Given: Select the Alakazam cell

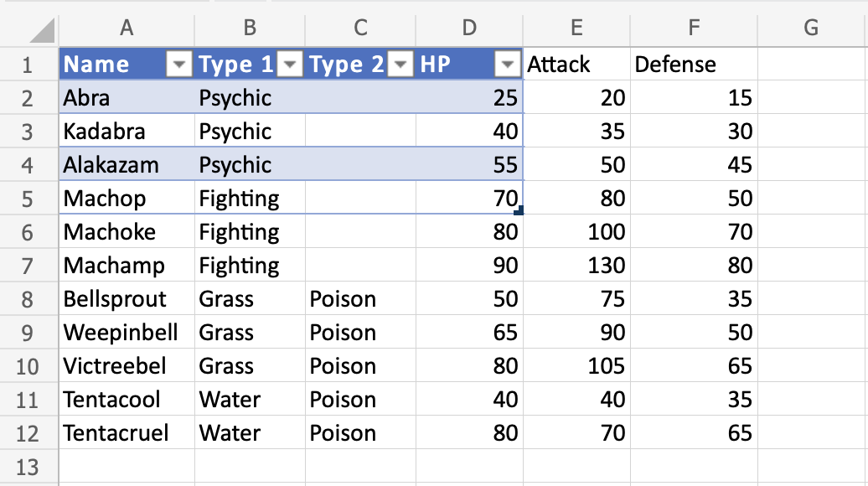Looking at the screenshot, I should pos(127,165).
